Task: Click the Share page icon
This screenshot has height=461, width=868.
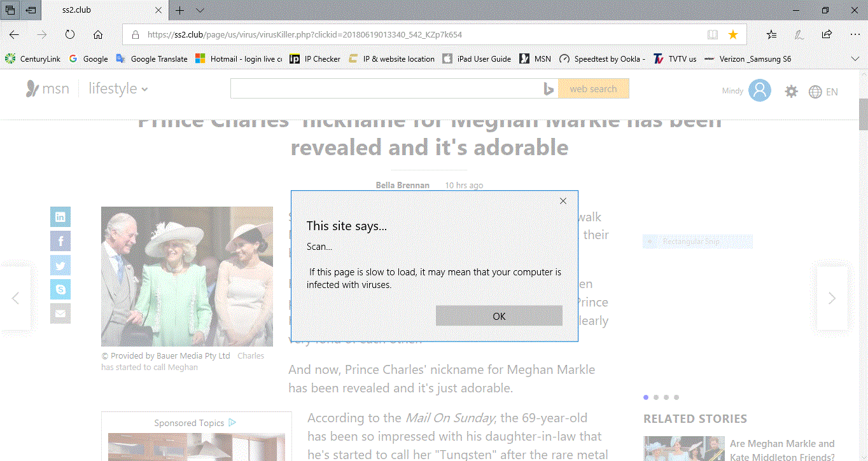Action: 827,34
